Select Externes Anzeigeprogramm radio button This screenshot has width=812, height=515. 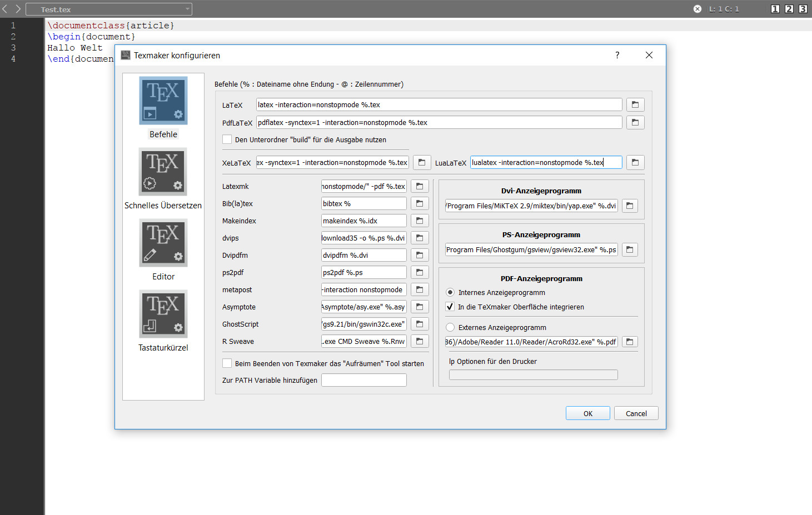pos(450,327)
